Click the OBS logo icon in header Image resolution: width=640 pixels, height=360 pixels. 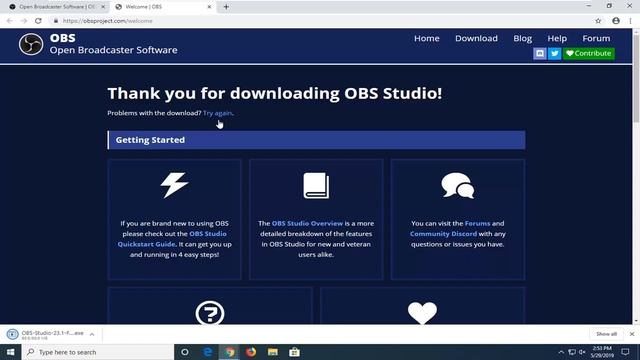coord(31,44)
